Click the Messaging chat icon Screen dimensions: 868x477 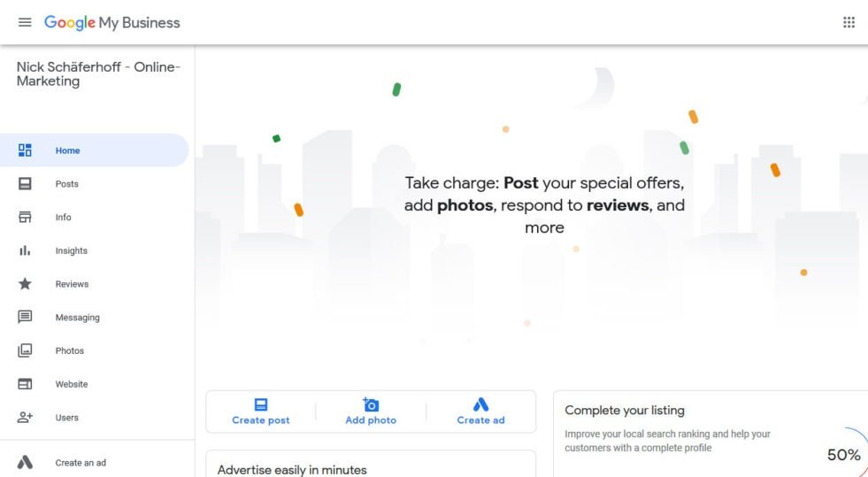[x=25, y=317]
